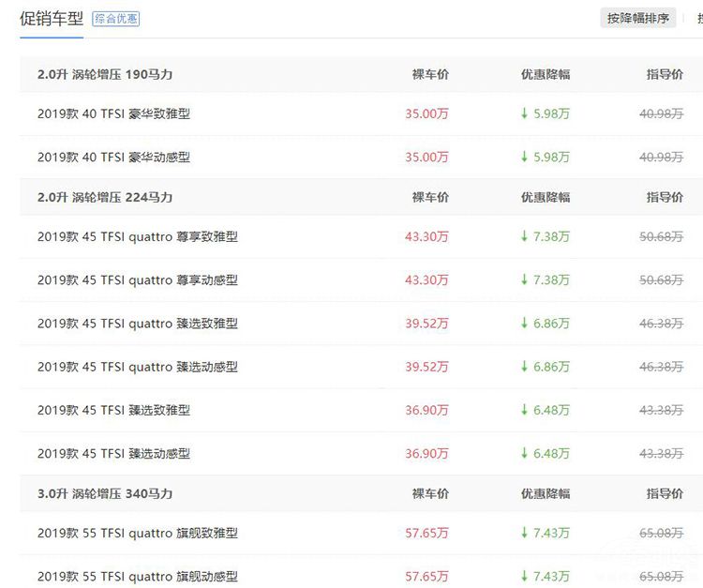The height and width of the screenshot is (588, 703).
Task: Click 5.98万 discount of 豪华动感型
Action: [x=546, y=158]
